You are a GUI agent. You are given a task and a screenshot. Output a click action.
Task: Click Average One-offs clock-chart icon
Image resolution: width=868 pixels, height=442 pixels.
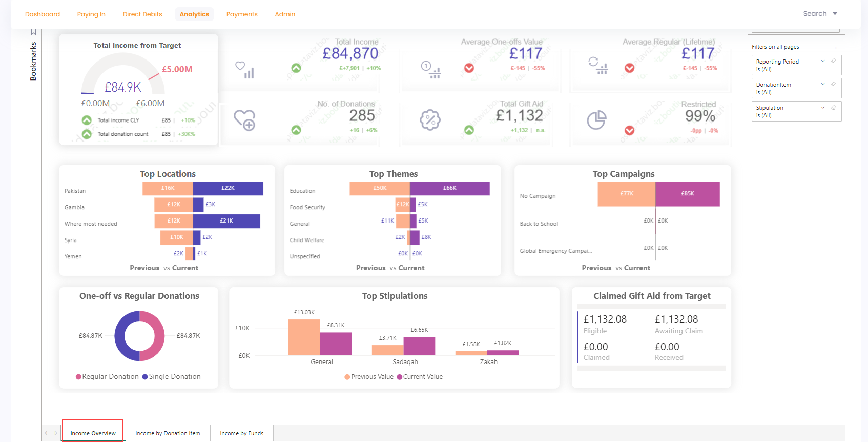430,70
